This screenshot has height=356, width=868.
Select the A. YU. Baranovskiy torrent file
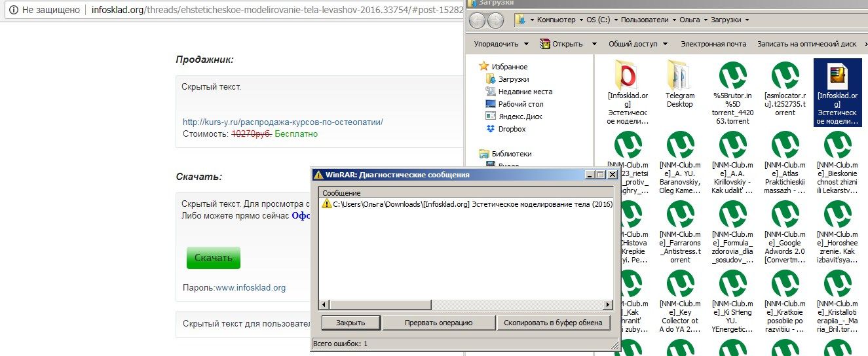click(x=680, y=162)
